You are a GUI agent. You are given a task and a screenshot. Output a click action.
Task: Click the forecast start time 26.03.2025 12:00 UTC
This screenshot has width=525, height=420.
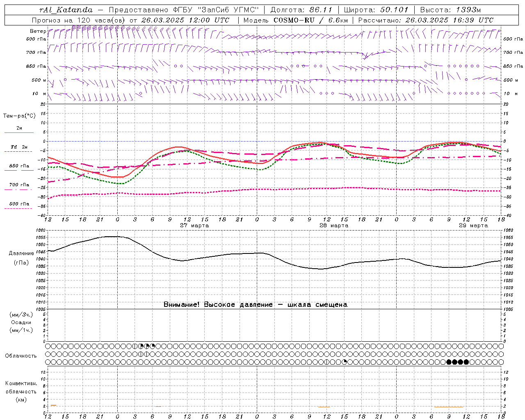[x=185, y=20]
